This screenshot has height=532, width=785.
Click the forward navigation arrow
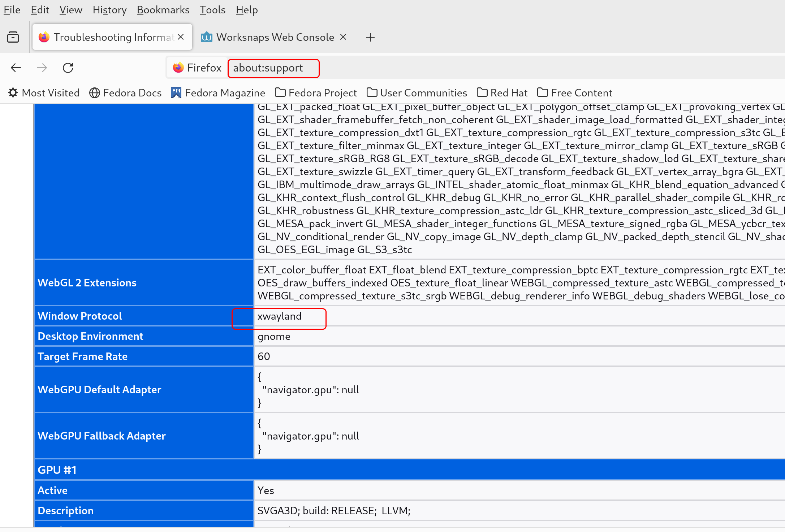pyautogui.click(x=42, y=68)
